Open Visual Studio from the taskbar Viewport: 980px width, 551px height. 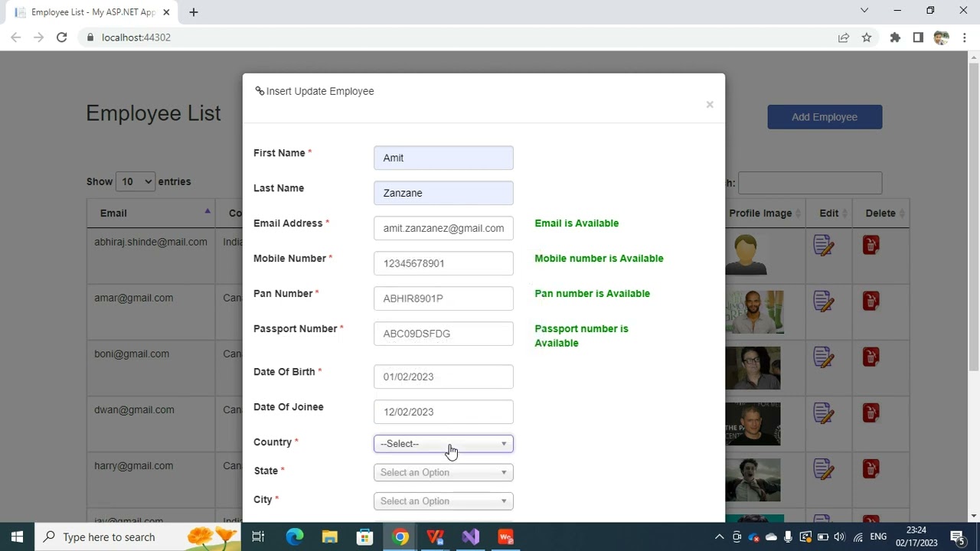471,537
